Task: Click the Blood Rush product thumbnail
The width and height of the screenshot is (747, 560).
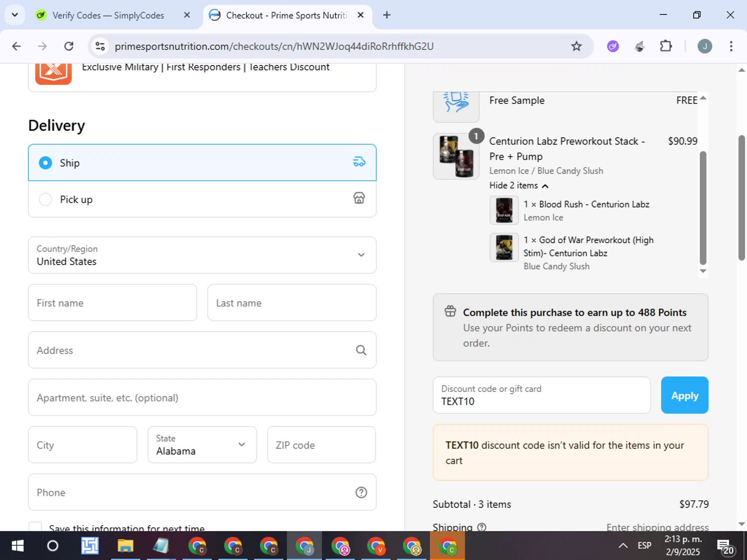Action: (x=504, y=210)
